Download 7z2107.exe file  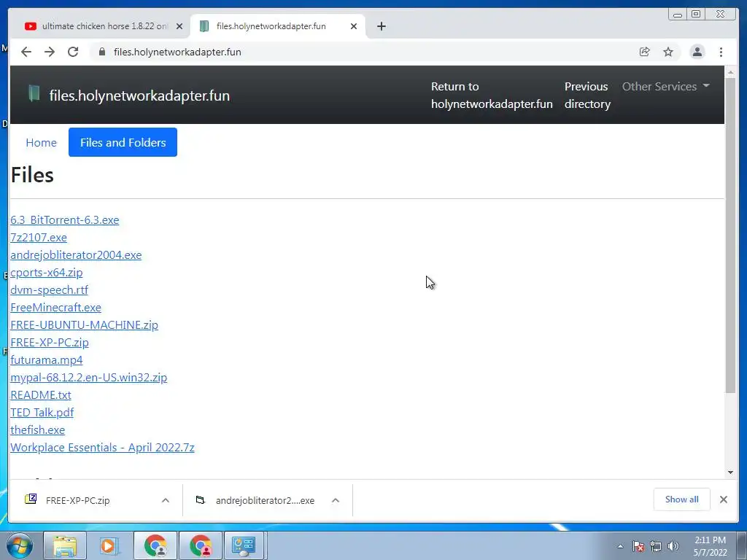click(x=39, y=238)
